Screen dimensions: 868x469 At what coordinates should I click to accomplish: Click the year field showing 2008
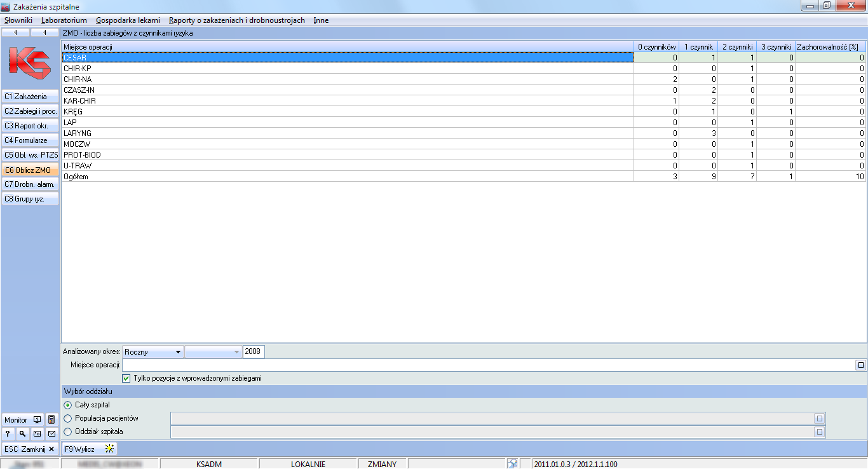pyautogui.click(x=254, y=352)
